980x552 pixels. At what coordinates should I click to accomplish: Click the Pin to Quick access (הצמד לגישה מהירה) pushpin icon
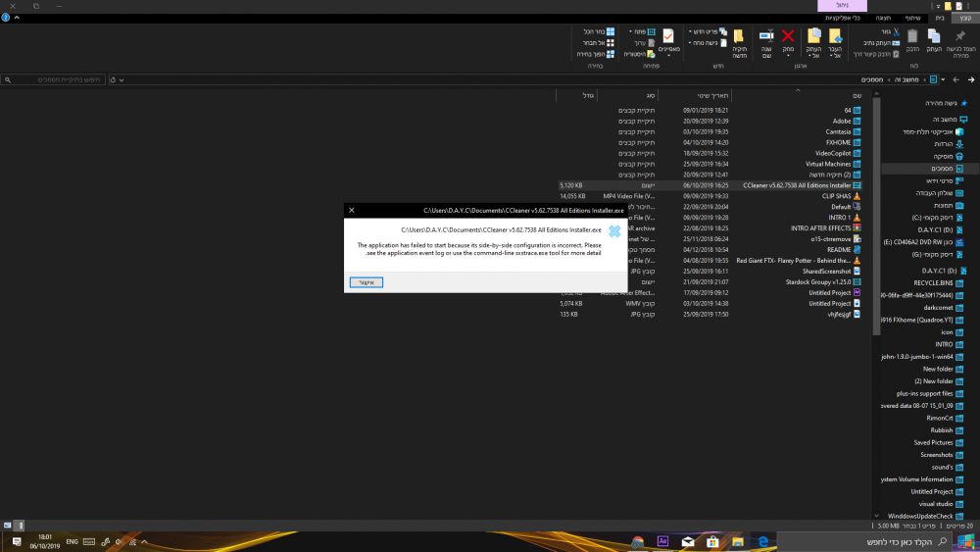point(960,36)
